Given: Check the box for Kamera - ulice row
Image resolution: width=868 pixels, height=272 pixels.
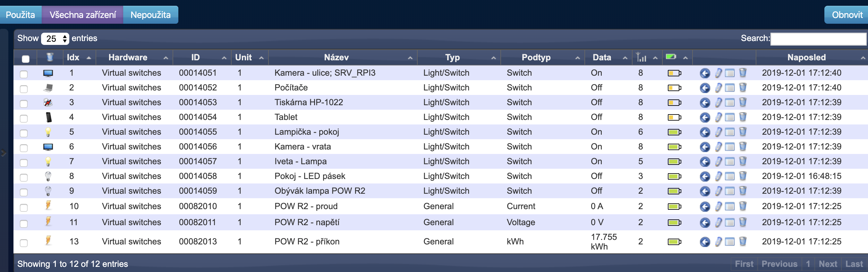Looking at the screenshot, I should click(x=24, y=74).
